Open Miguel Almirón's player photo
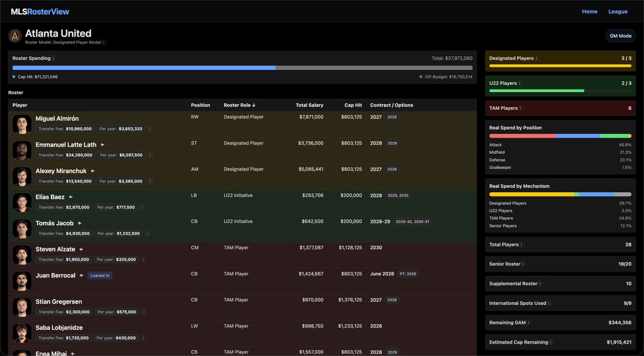Image resolution: width=644 pixels, height=356 pixels. click(x=22, y=123)
